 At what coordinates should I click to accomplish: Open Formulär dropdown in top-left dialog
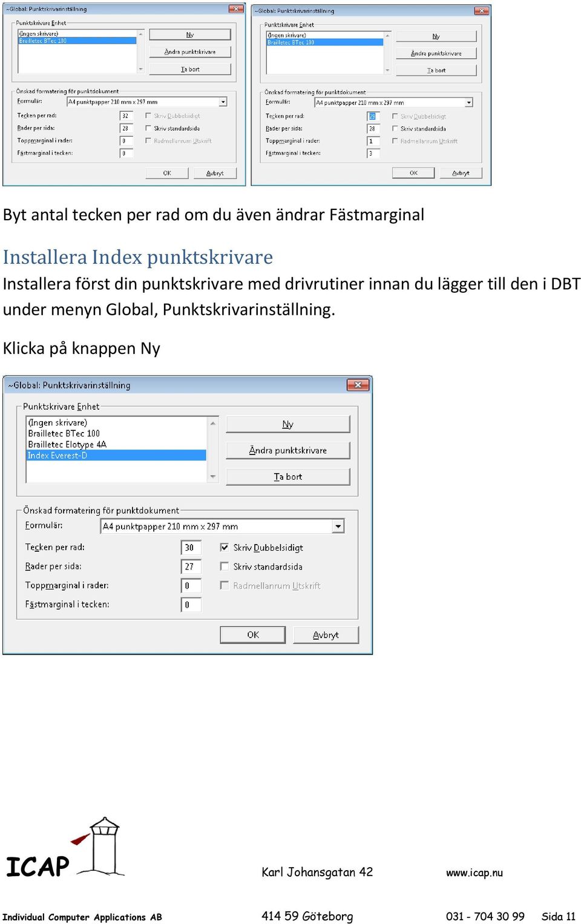[x=223, y=102]
